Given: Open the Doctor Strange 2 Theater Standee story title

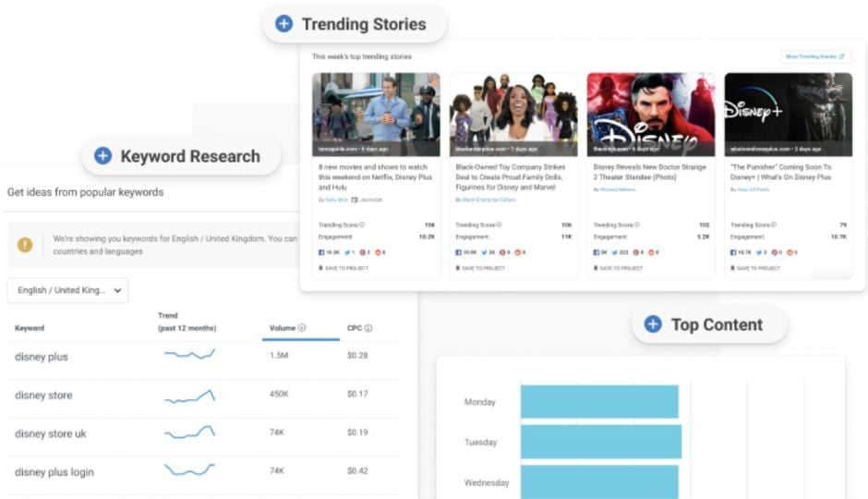Looking at the screenshot, I should (649, 172).
